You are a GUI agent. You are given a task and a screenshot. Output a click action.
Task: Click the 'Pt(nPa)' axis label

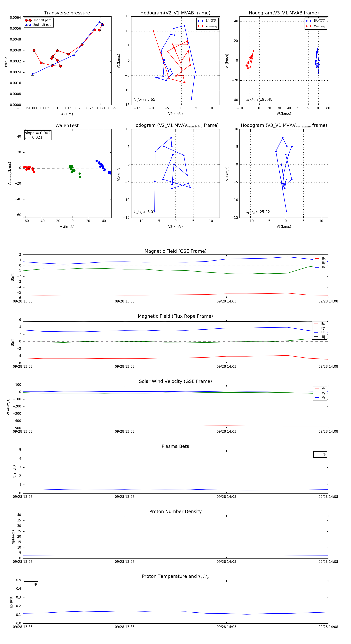6,61
